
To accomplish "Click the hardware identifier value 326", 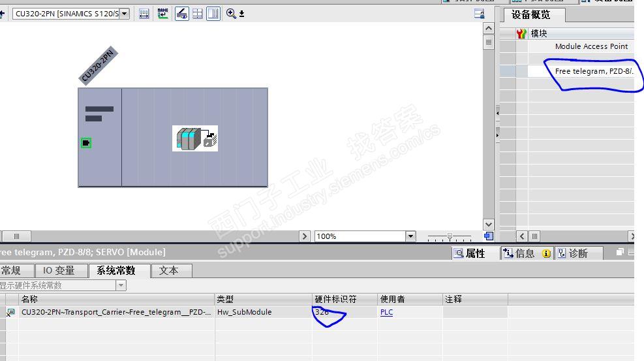I will click(x=322, y=312).
